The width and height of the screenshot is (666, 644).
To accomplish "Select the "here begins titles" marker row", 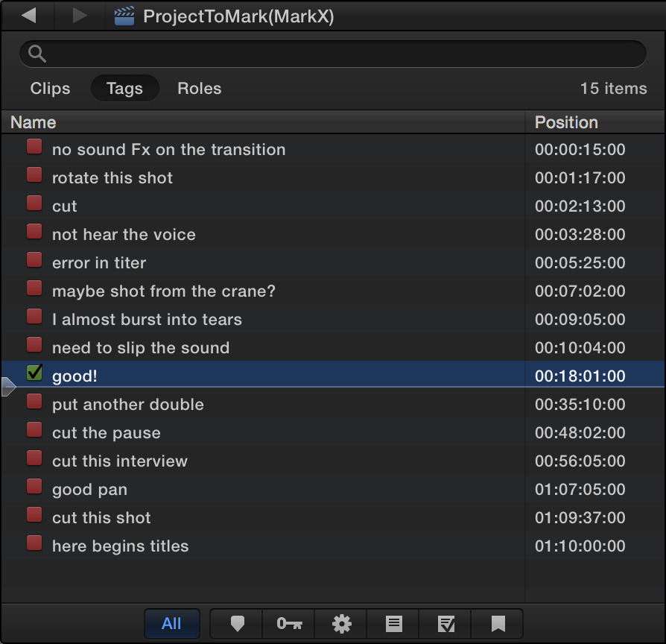I will [x=333, y=546].
